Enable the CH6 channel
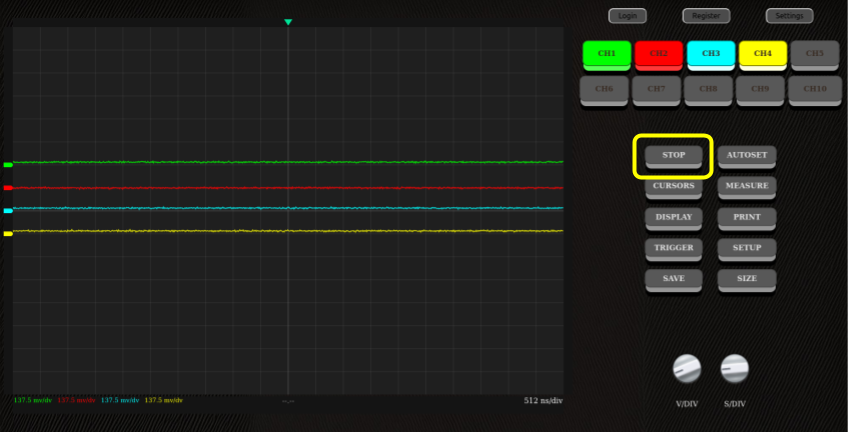848x433 pixels. click(x=604, y=89)
